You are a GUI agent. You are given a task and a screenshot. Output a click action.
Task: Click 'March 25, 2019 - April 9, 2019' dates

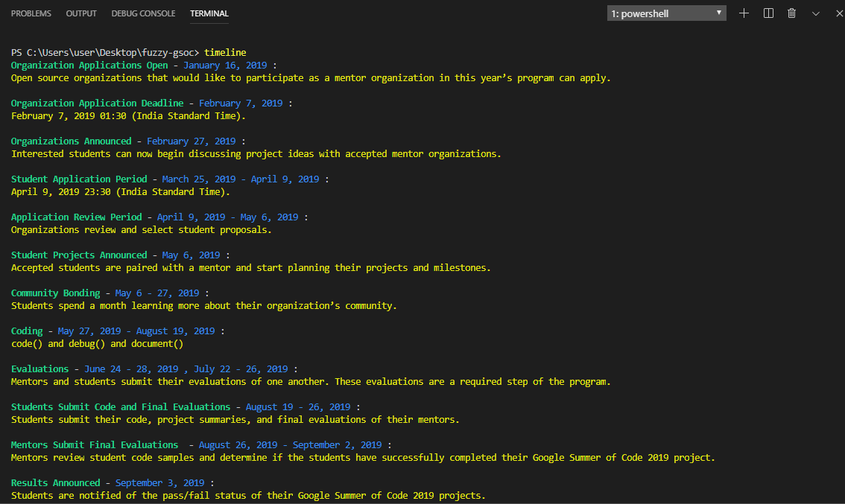tap(241, 179)
